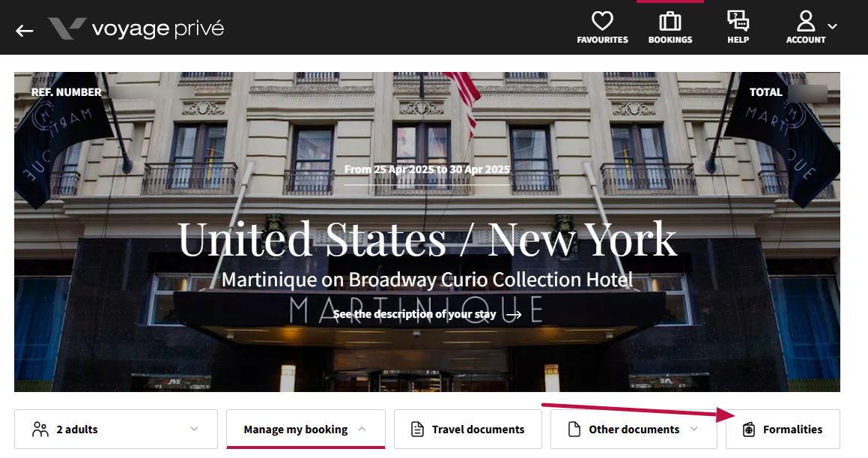
Task: Click the Other documents page icon
Action: (x=574, y=430)
